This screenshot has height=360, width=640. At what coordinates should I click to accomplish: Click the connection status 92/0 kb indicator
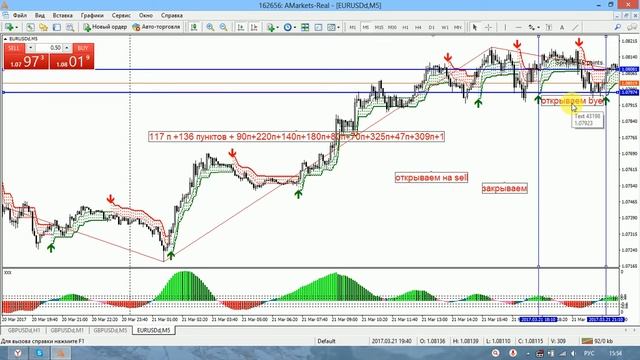click(597, 341)
